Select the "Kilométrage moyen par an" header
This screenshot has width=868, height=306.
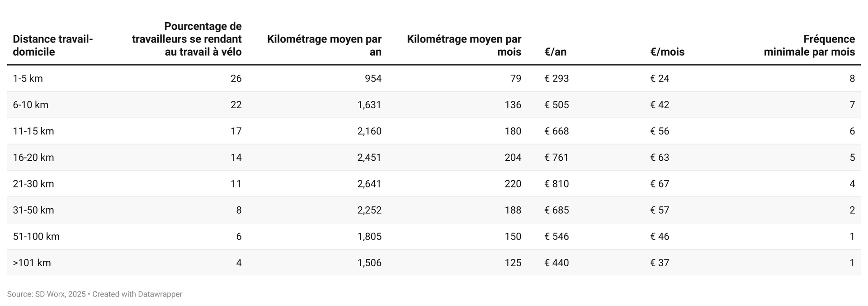pos(324,45)
